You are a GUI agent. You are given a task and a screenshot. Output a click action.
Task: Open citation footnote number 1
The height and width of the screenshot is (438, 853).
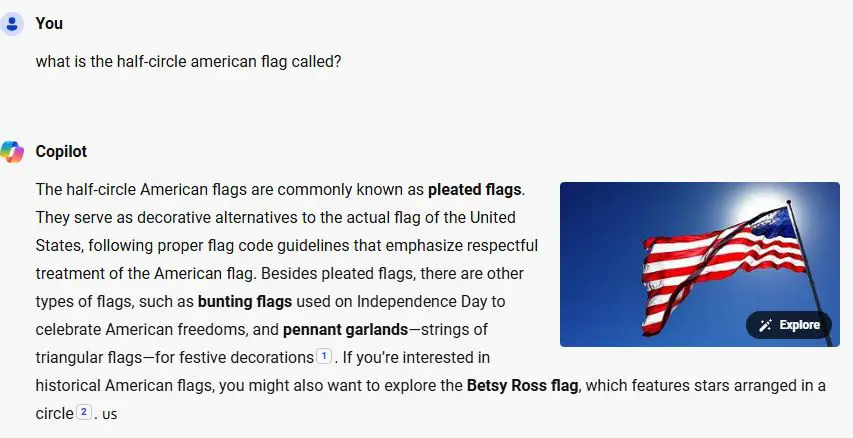point(323,356)
